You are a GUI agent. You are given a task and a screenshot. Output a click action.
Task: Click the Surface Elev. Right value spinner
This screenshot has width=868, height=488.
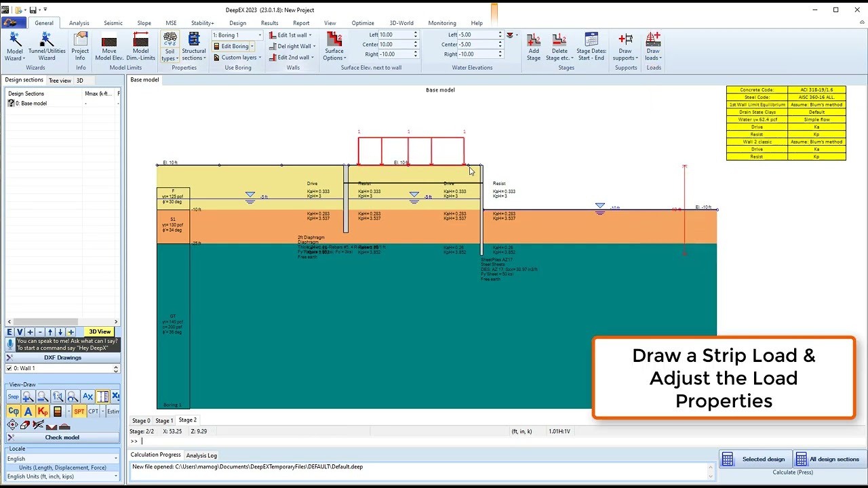415,54
